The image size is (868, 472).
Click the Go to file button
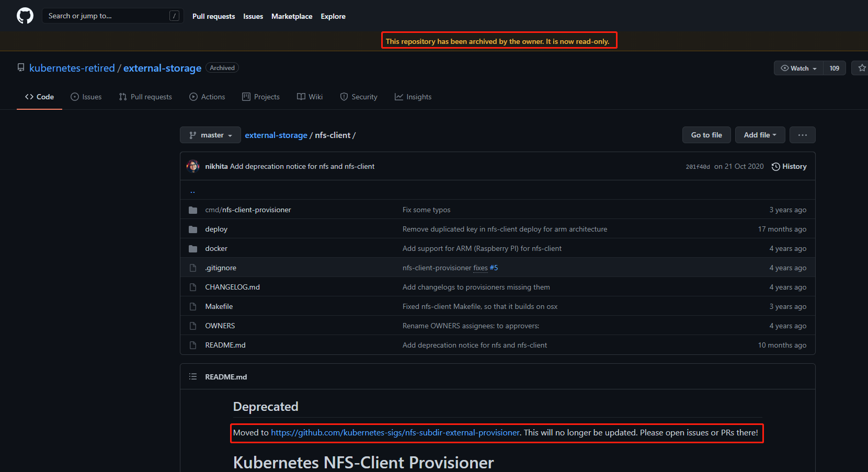point(706,135)
